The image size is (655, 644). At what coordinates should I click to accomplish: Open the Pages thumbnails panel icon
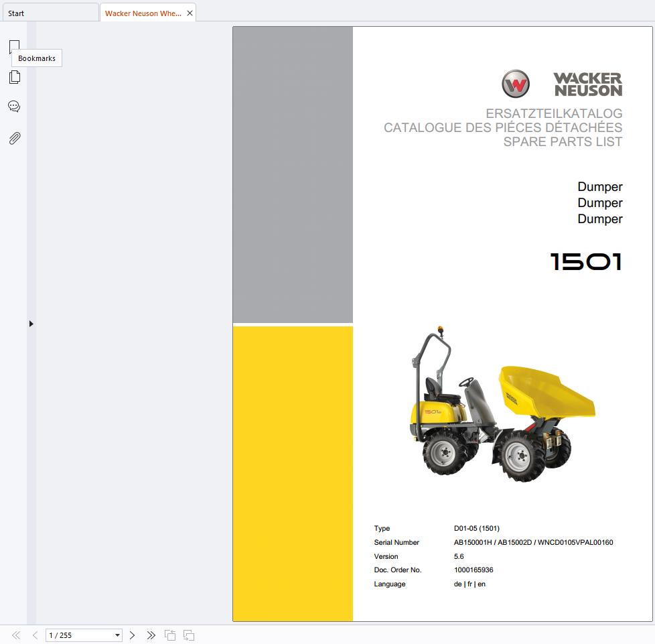14,77
